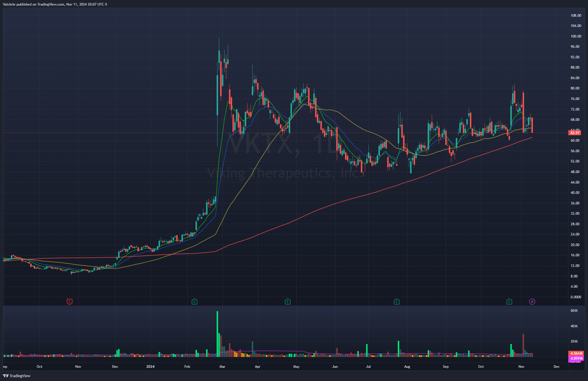Click the 84.00 price axis label
The width and height of the screenshot is (588, 381).
(575, 78)
